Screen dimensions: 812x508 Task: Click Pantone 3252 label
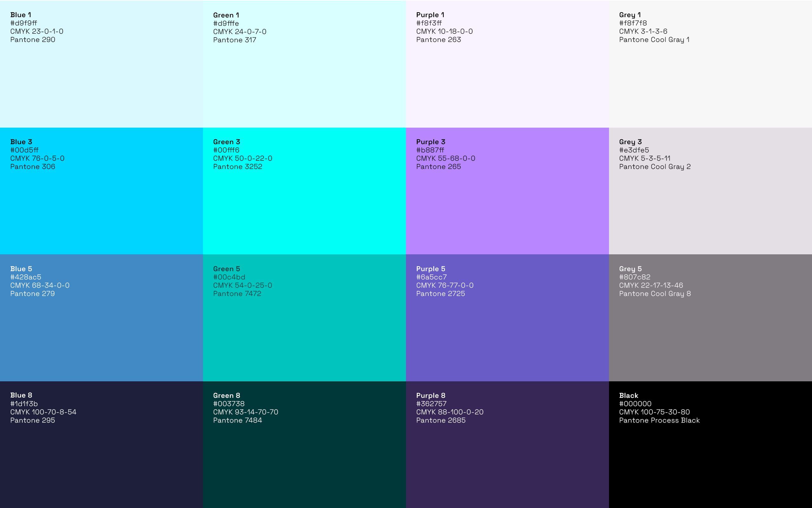point(238,167)
